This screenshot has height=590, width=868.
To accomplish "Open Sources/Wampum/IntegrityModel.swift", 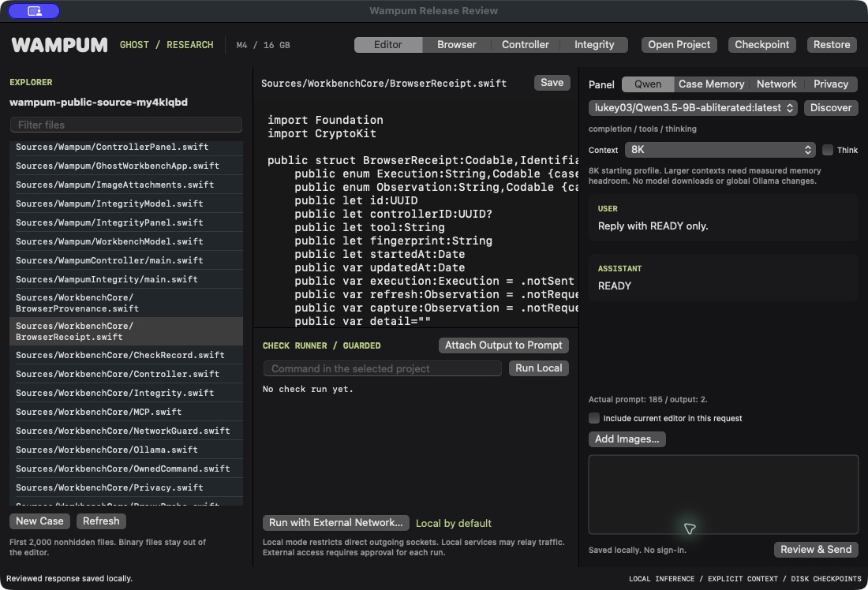I will coord(126,204).
